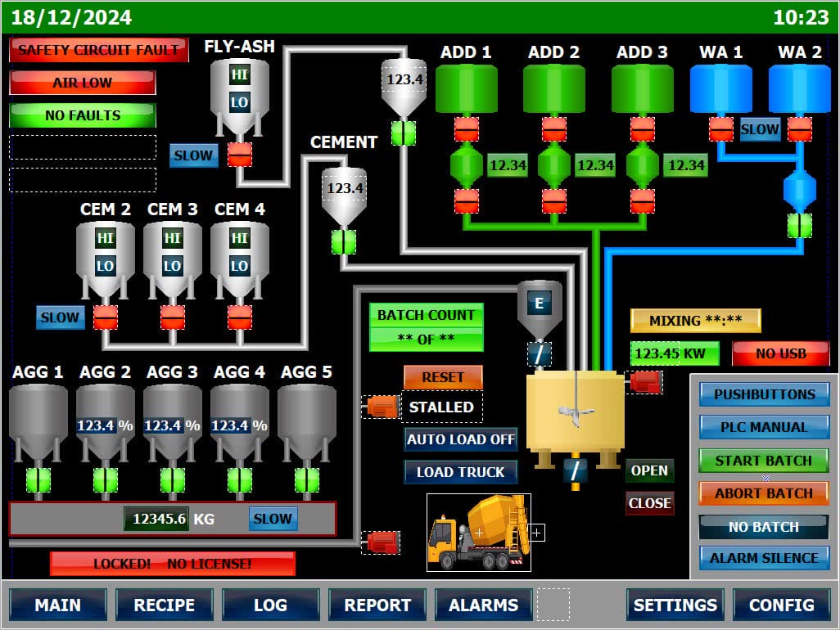Image resolution: width=840 pixels, height=630 pixels.
Task: Click the red conveyor motor near truck
Action: point(382,542)
